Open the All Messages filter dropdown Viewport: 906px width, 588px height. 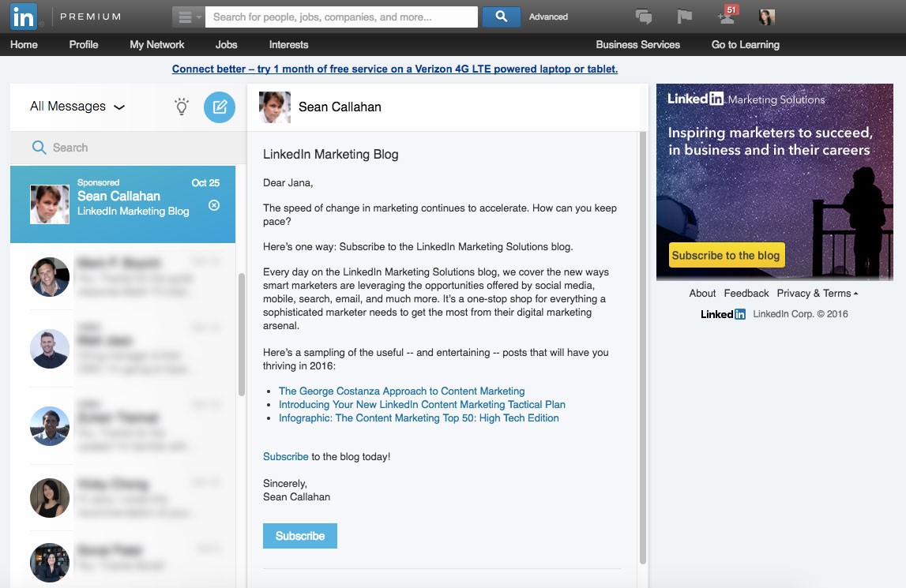click(x=75, y=107)
